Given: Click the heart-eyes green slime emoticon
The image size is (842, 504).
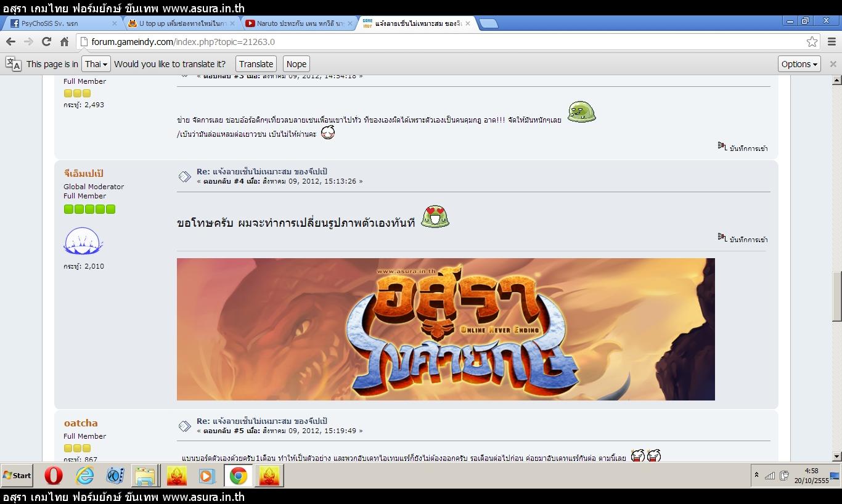Looking at the screenshot, I should (x=435, y=217).
